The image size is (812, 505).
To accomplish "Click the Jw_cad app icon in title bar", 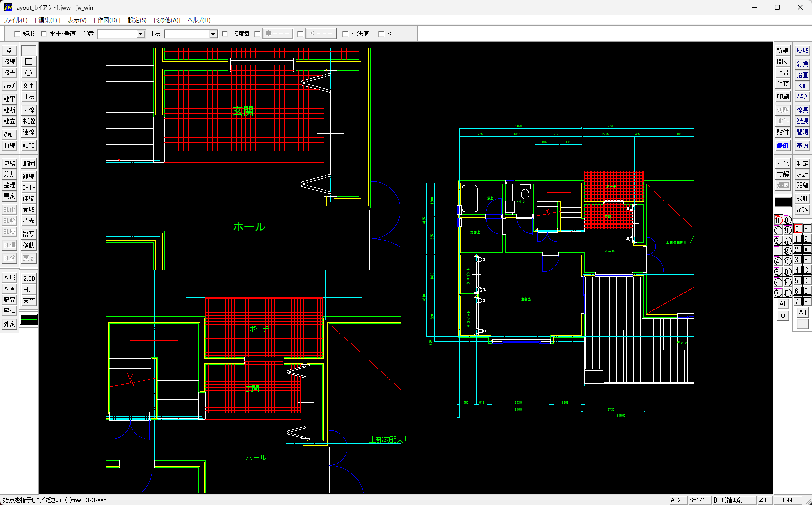I will [8, 7].
